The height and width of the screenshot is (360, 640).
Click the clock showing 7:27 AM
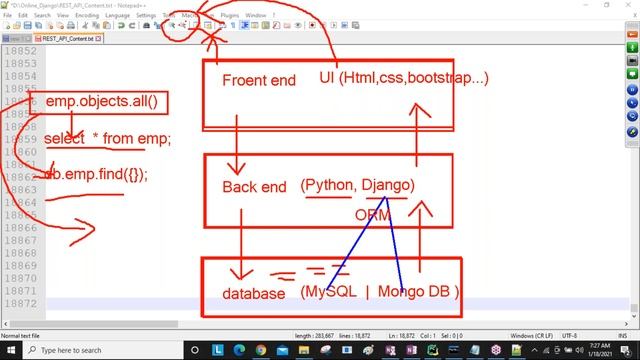pos(600,350)
